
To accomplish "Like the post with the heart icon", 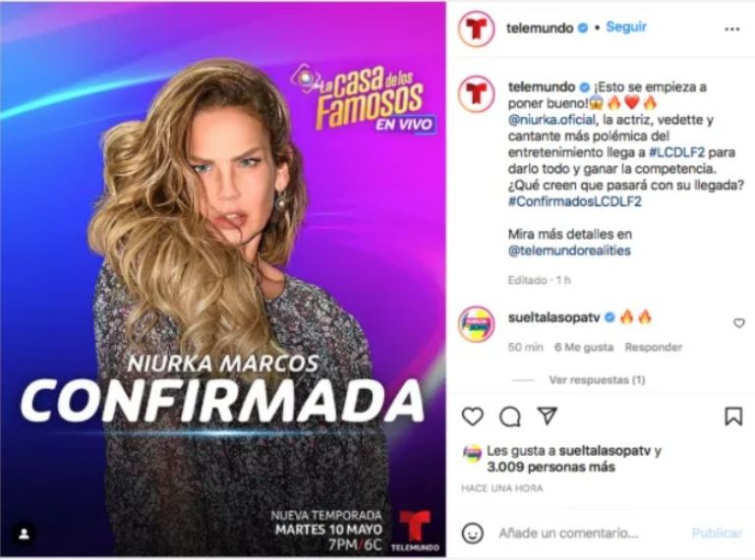I will [472, 417].
